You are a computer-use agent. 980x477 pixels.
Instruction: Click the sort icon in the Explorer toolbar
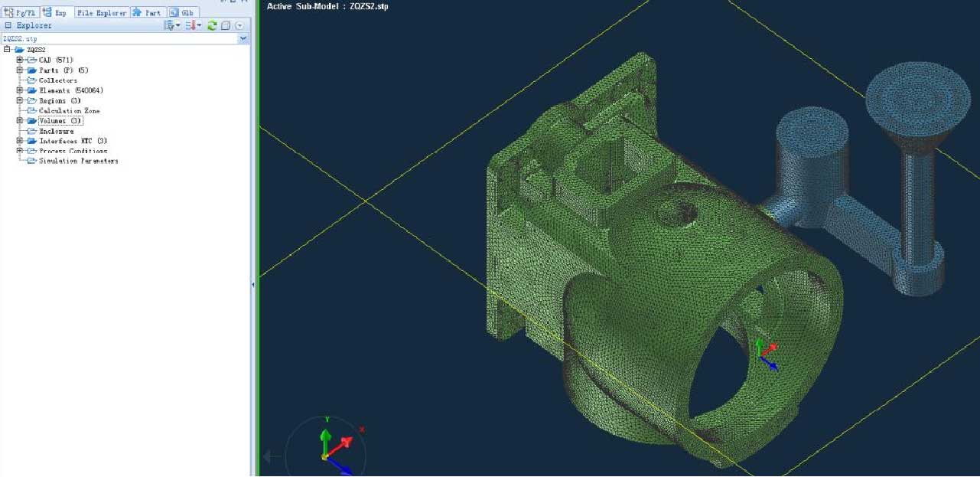(x=190, y=25)
